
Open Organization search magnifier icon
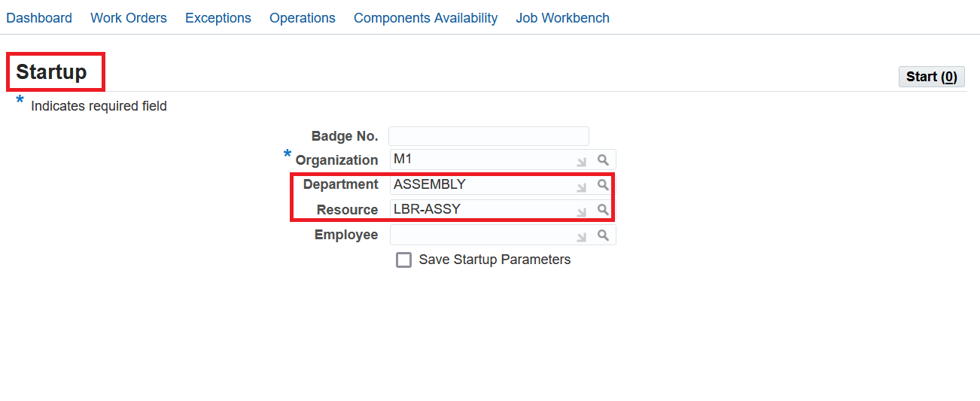(603, 160)
